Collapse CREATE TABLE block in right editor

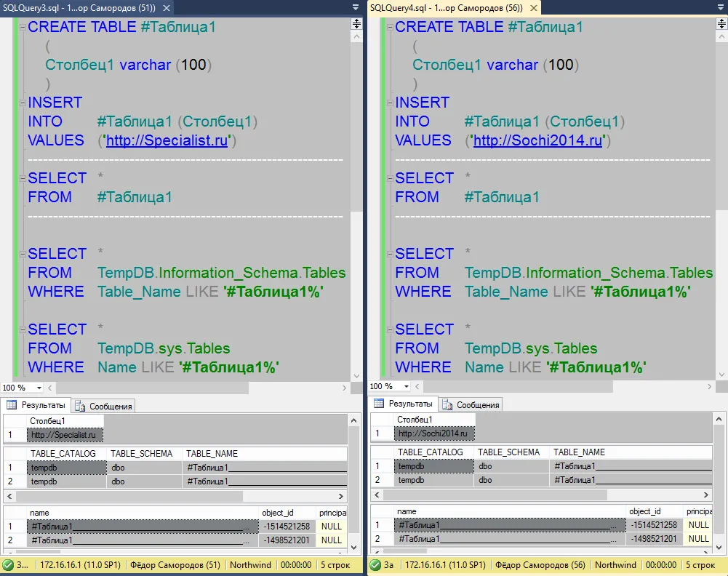390,28
